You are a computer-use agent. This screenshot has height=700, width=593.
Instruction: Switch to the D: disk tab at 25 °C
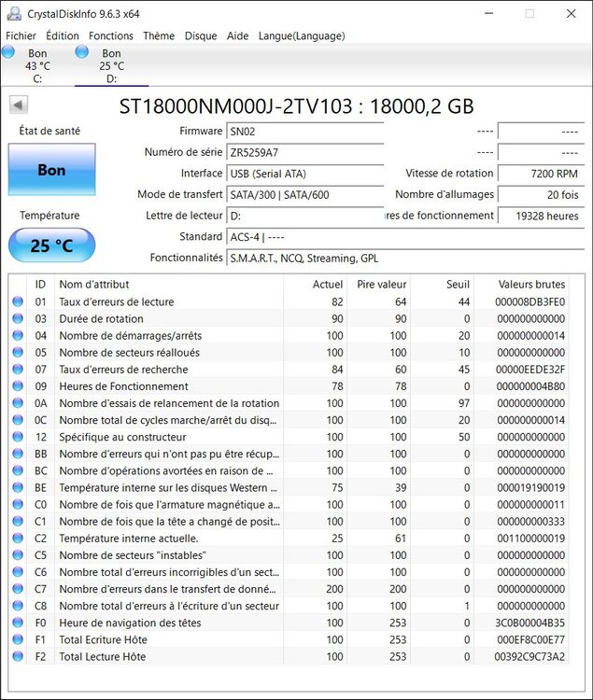pyautogui.click(x=112, y=65)
